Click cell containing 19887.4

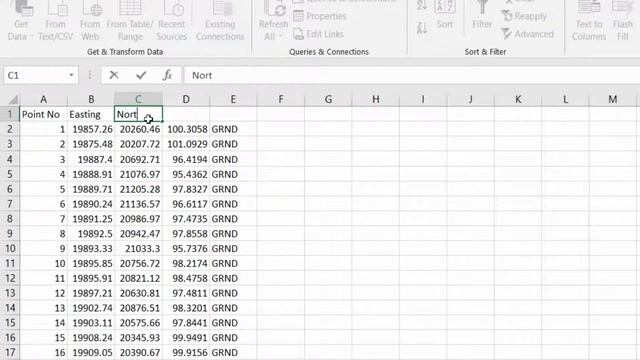click(x=91, y=159)
